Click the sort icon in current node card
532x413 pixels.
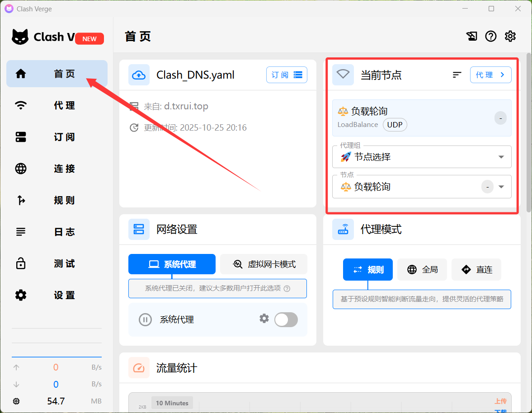point(457,75)
